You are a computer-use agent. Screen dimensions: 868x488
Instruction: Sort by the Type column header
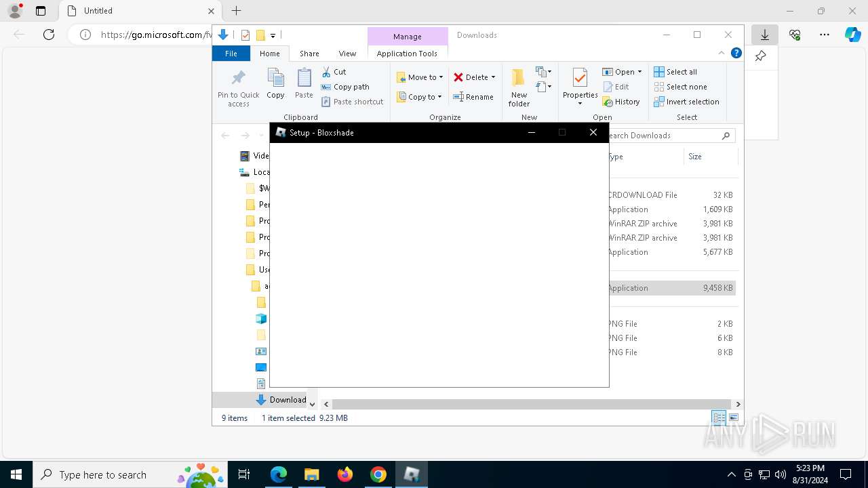click(x=646, y=157)
